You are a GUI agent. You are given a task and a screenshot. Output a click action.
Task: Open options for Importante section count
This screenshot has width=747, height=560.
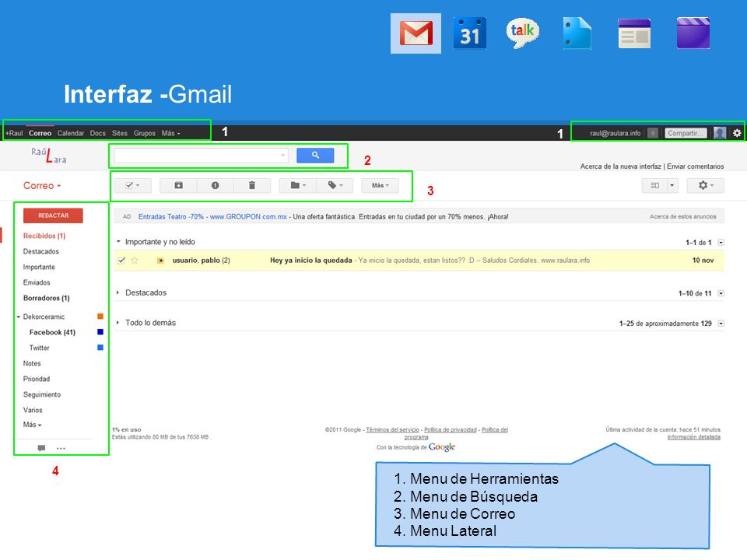click(x=721, y=243)
